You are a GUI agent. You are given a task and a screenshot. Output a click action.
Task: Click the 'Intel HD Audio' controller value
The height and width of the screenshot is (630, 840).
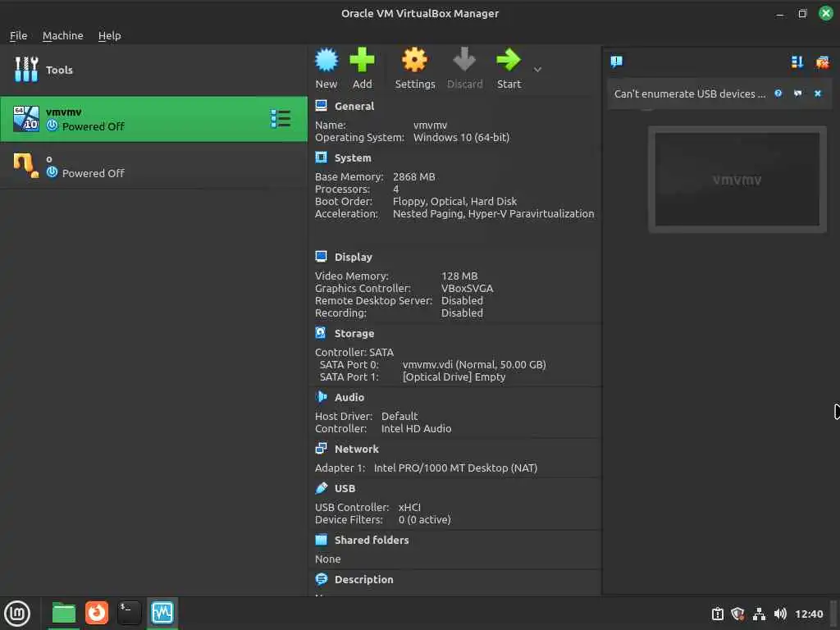pos(416,428)
